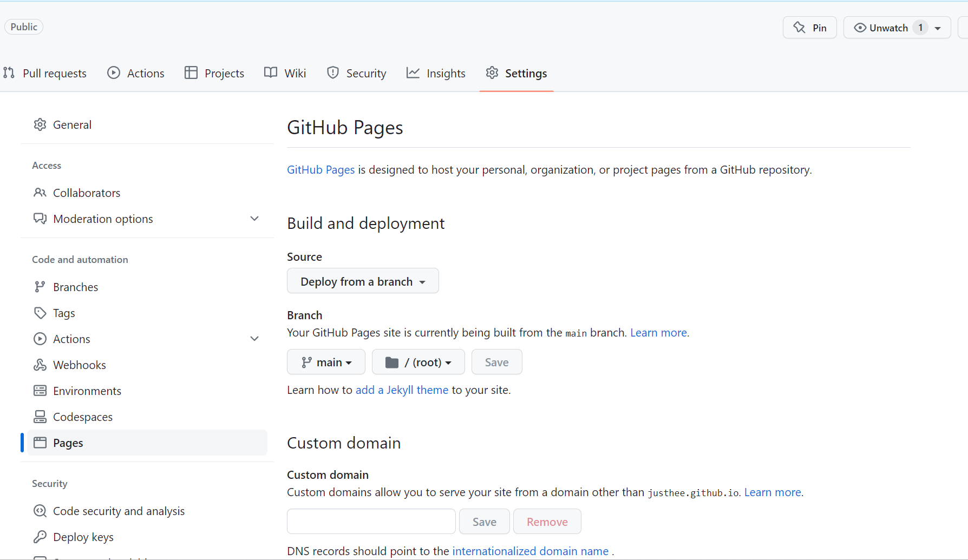Click the watcher count badge showing 1
Viewport: 968px width, 560px height.
(x=920, y=28)
